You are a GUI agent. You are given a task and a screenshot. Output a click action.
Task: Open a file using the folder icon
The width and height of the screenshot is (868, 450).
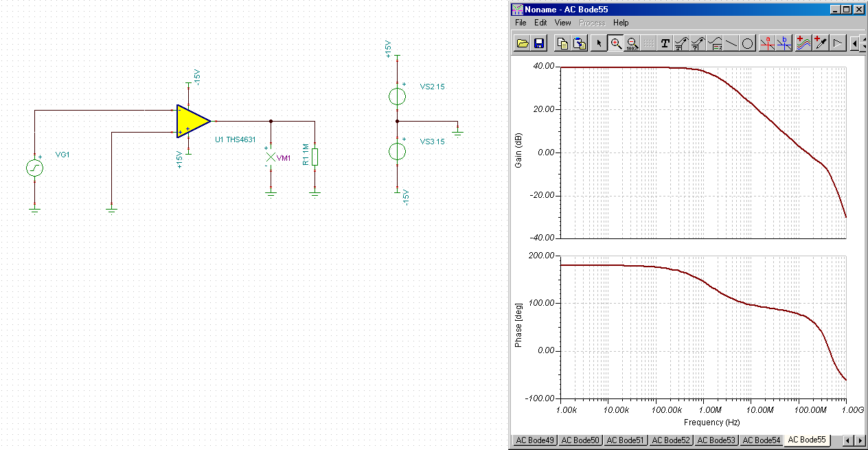(523, 43)
